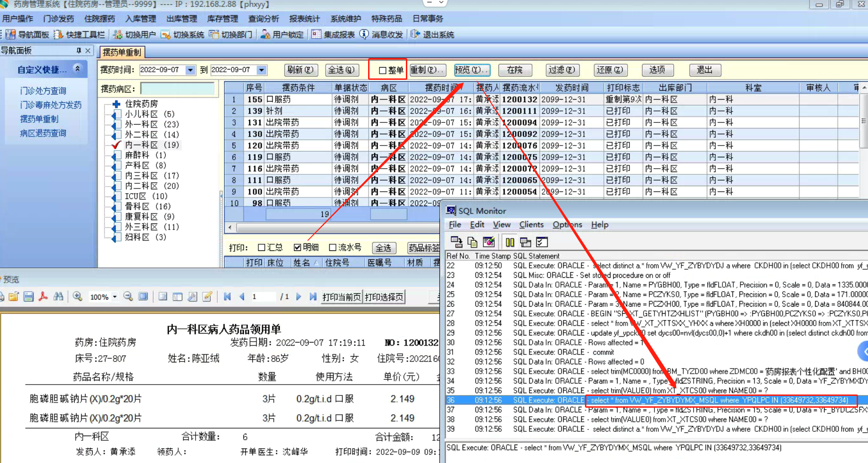Click the binoculars find icon in preview
The image size is (868, 463).
point(59,297)
